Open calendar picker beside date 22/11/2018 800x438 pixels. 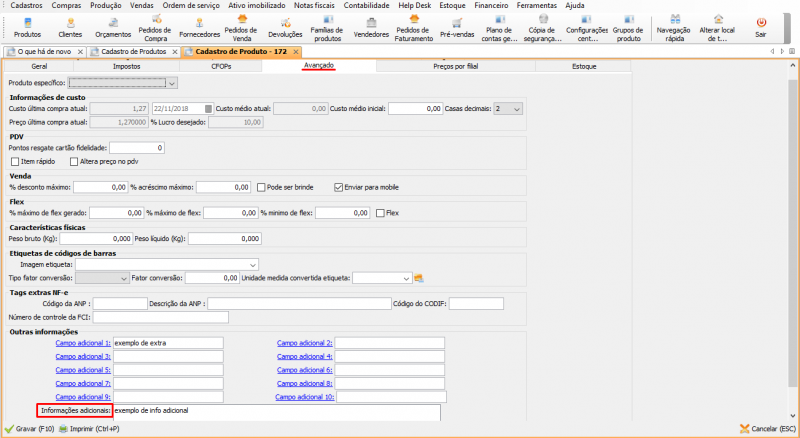click(208, 109)
